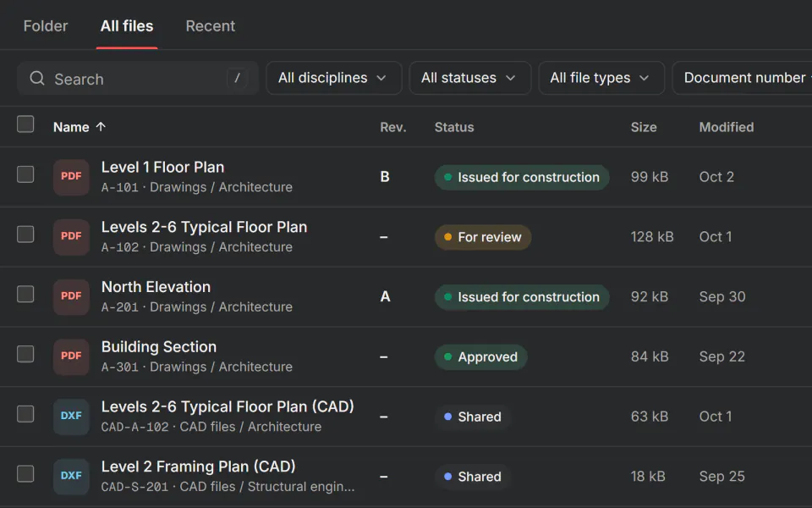Click the 99 kB size value
Viewport: 812px width, 508px height.
click(650, 177)
